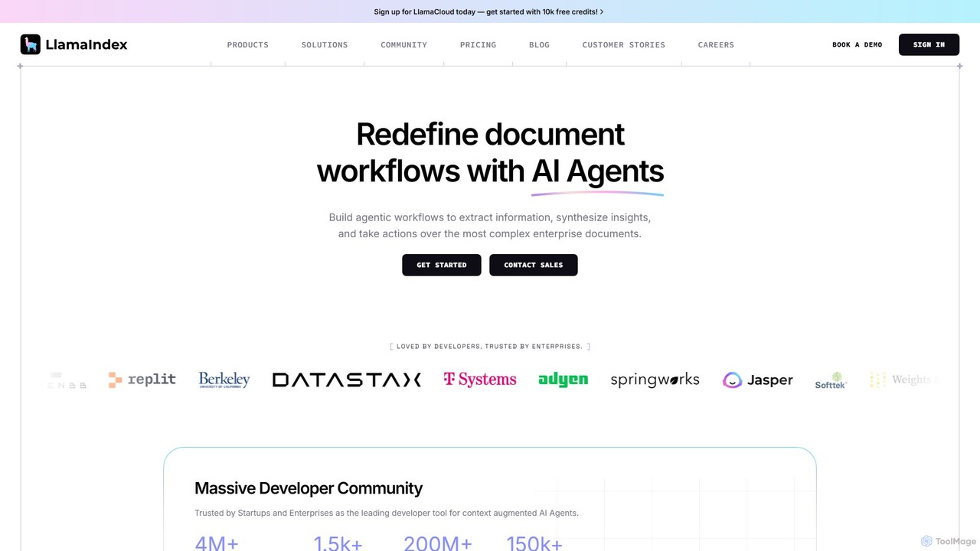This screenshot has height=551, width=980.
Task: Click the Contact Sales button
Action: coord(534,265)
